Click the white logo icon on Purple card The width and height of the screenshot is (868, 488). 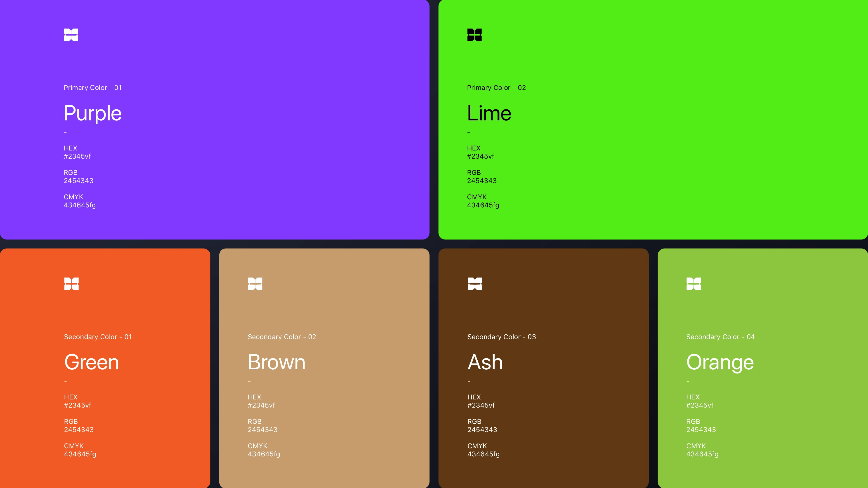71,35
